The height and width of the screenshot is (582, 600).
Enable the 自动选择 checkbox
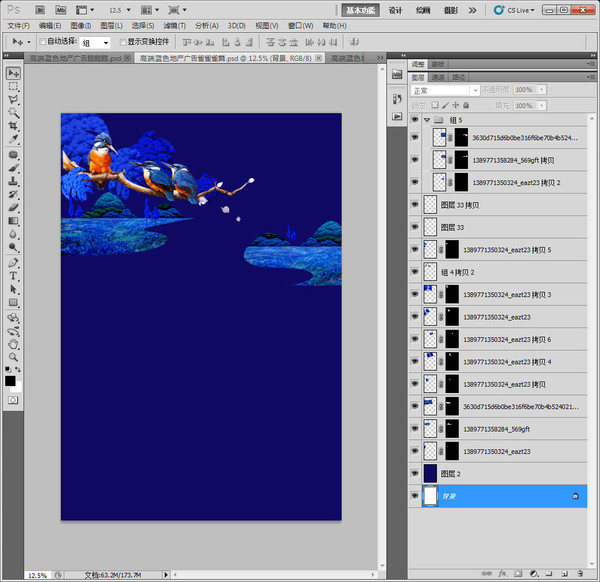click(x=43, y=41)
